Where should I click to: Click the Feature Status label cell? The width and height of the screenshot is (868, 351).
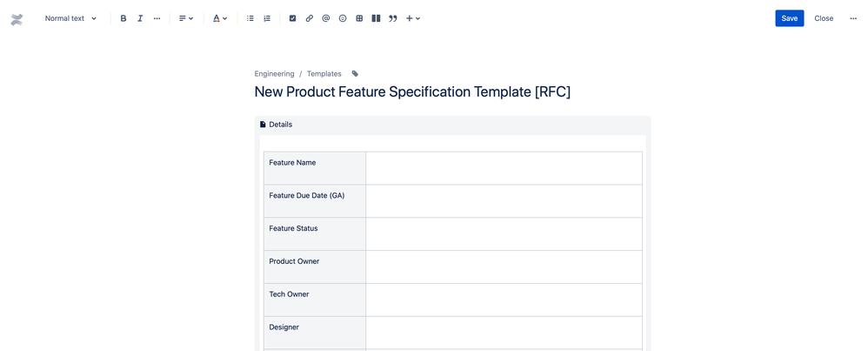click(315, 234)
